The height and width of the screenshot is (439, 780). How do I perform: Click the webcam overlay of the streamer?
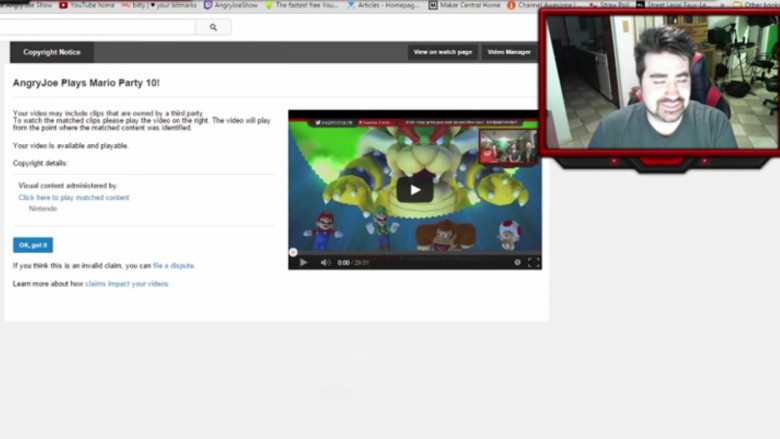coord(661,82)
